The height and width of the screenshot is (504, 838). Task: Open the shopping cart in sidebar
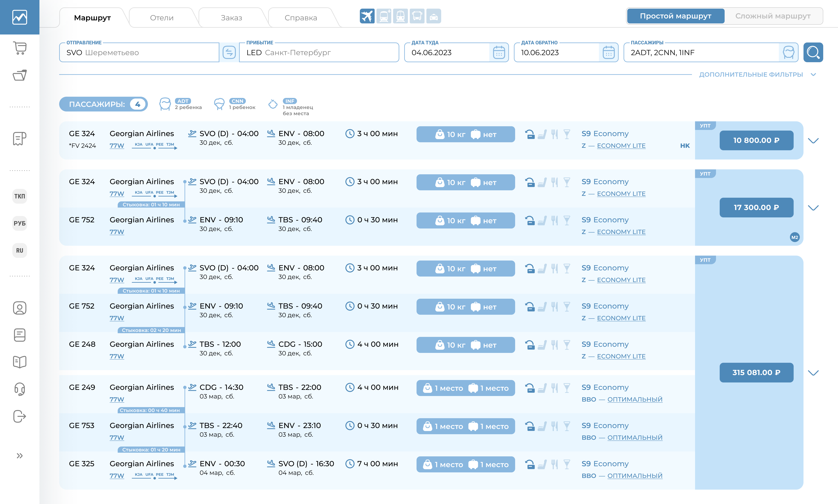tap(20, 48)
